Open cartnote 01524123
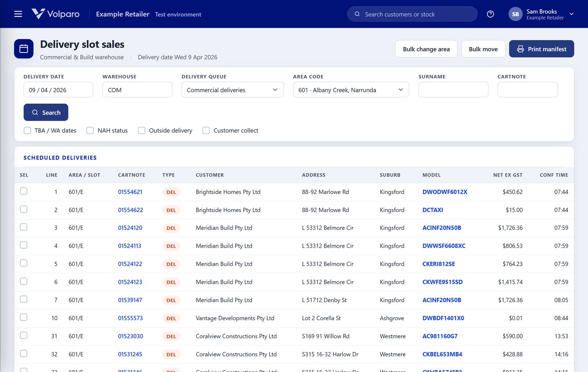 coord(130,282)
